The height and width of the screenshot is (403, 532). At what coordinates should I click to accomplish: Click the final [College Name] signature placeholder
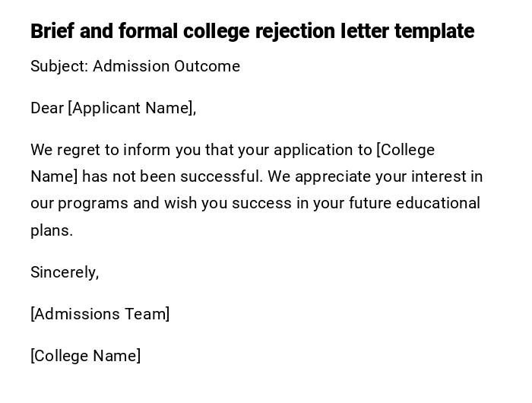point(85,356)
